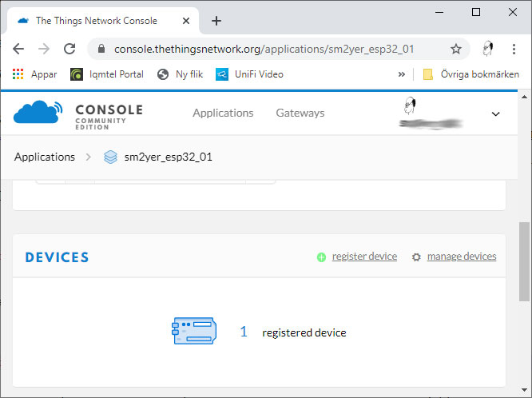This screenshot has width=532, height=398.
Task: Reload the page with the refresh icon
Action: click(x=69, y=49)
